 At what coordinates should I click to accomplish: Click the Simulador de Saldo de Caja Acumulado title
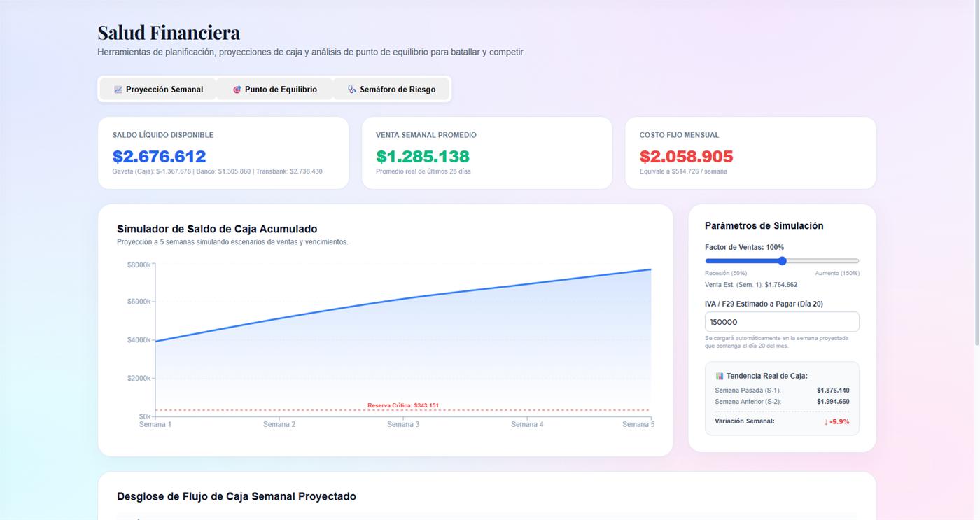pyautogui.click(x=217, y=229)
